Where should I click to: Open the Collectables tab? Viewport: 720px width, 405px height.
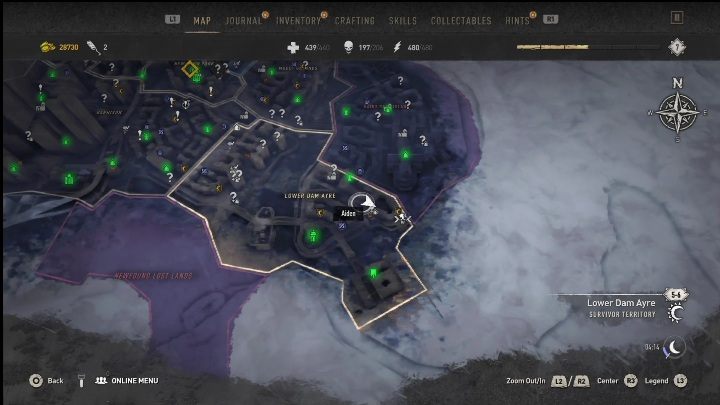461,21
